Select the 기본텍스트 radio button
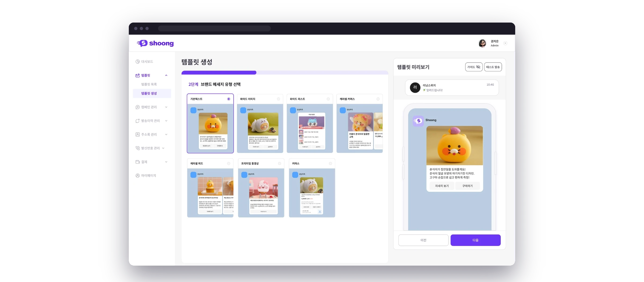The width and height of the screenshot is (644, 282). [229, 99]
